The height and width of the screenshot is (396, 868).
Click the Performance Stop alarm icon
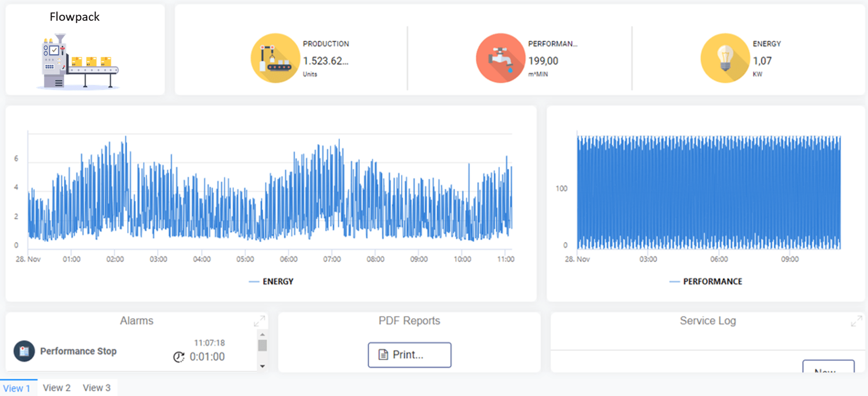24,351
